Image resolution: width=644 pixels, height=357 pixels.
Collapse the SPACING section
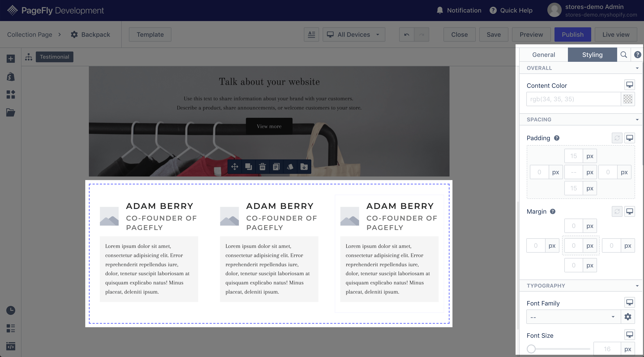(581, 120)
